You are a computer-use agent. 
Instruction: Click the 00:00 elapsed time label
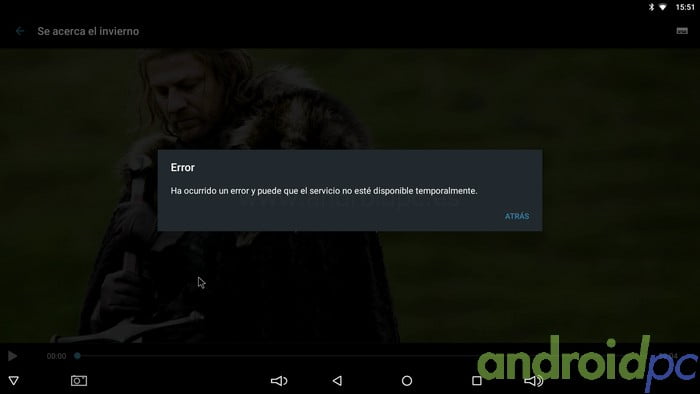tap(56, 356)
